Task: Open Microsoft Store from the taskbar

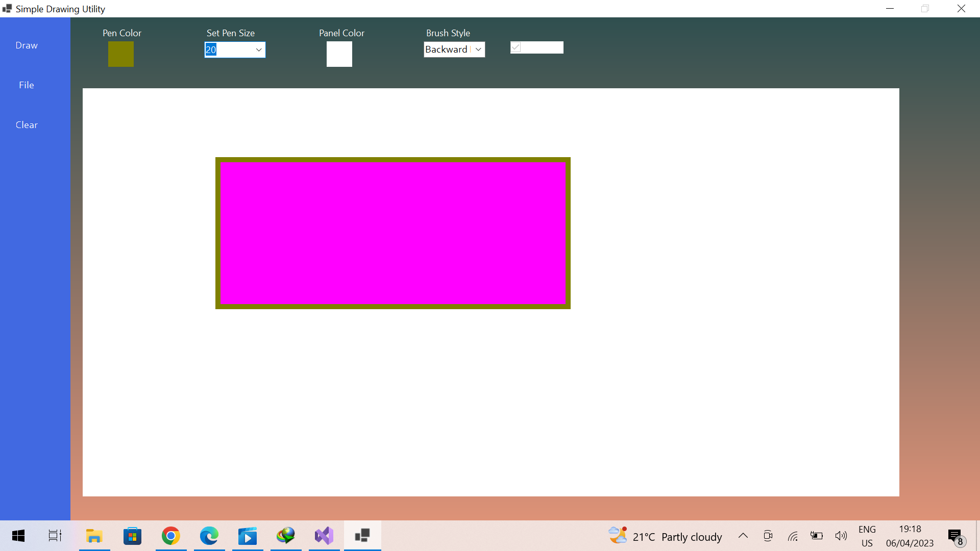Action: (x=132, y=536)
